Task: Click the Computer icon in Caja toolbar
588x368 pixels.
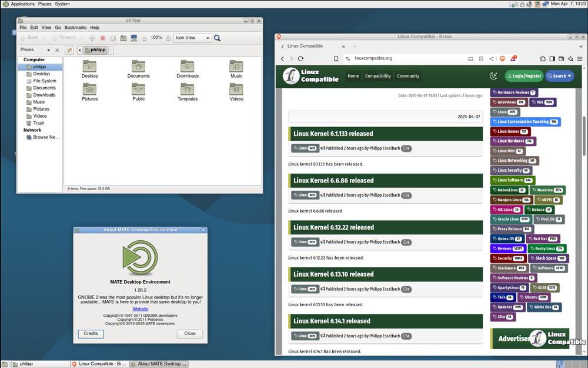Action: [x=134, y=38]
